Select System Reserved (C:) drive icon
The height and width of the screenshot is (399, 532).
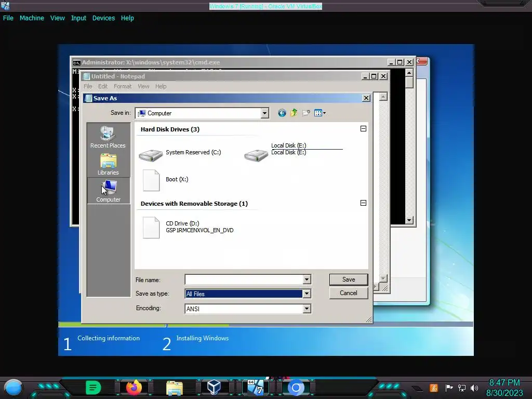(x=151, y=155)
